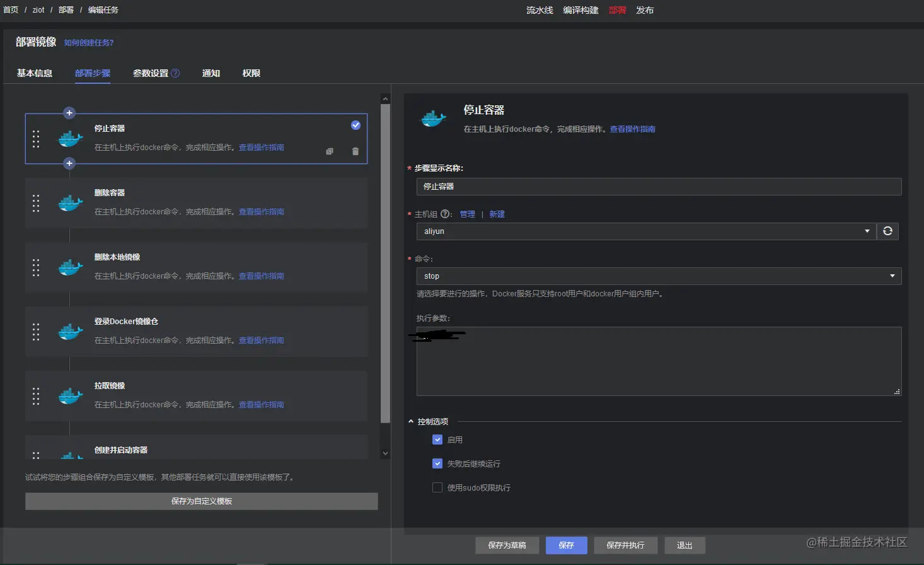This screenshot has height=565, width=924.
Task: Open the 发布 top menu
Action: point(645,10)
